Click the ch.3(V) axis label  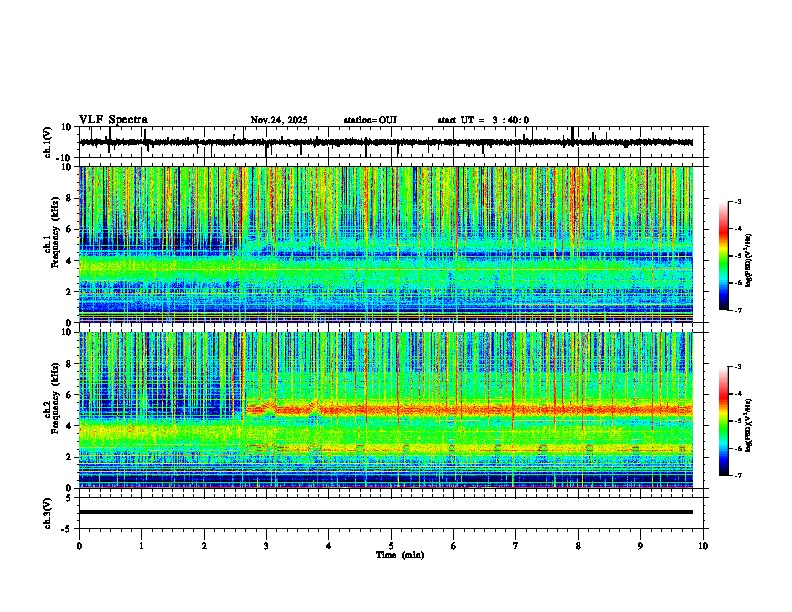click(48, 513)
